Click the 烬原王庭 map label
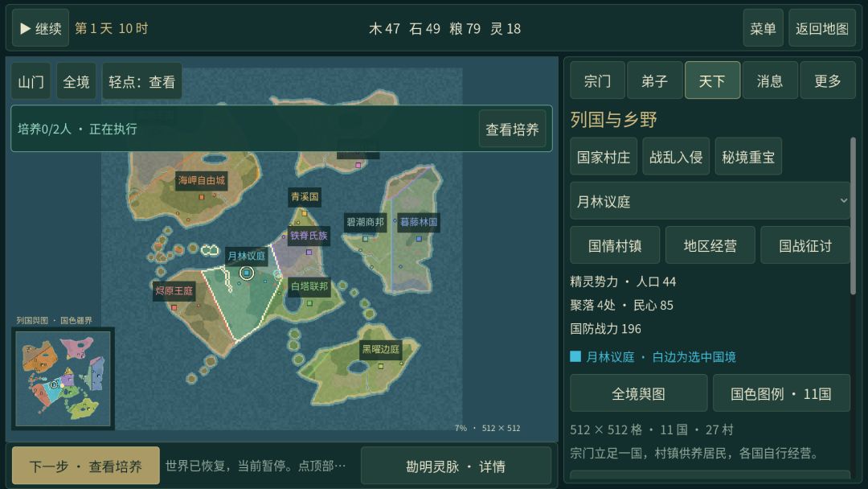This screenshot has height=489, width=868. 174,291
